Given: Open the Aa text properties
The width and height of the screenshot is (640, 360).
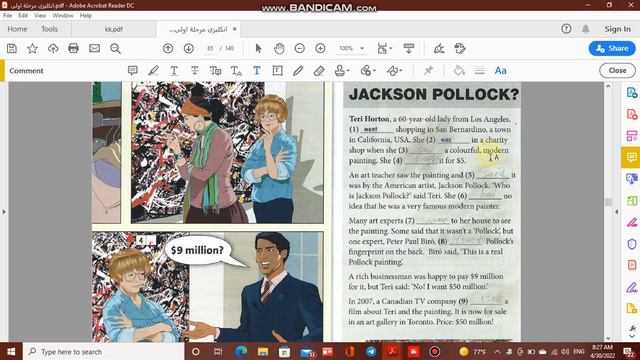Looking at the screenshot, I should pos(501,71).
